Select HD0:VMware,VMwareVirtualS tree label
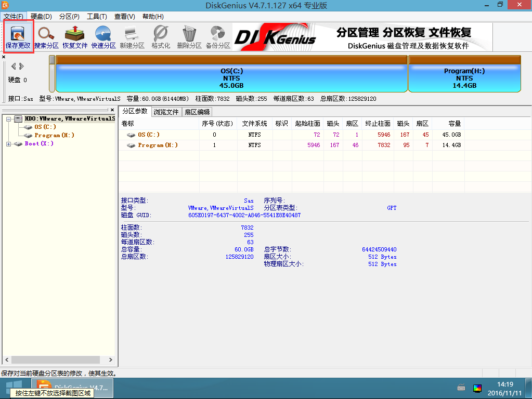Viewport: 532px width, 399px height. click(70, 118)
